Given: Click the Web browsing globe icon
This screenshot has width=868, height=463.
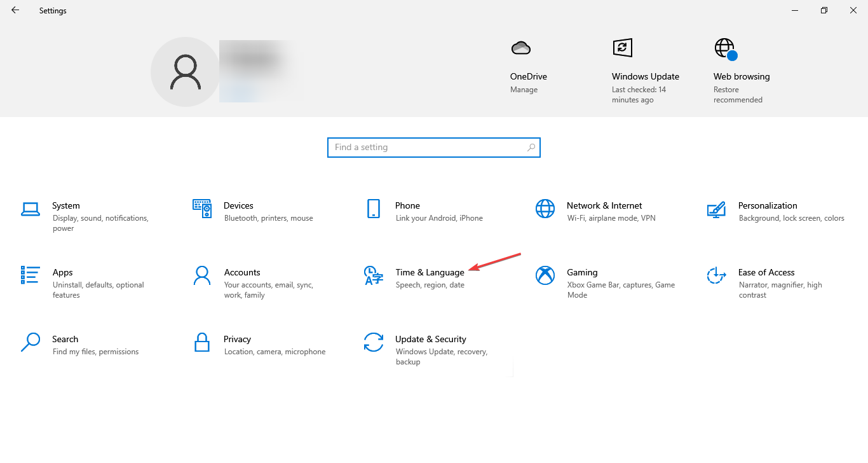Looking at the screenshot, I should point(725,49).
